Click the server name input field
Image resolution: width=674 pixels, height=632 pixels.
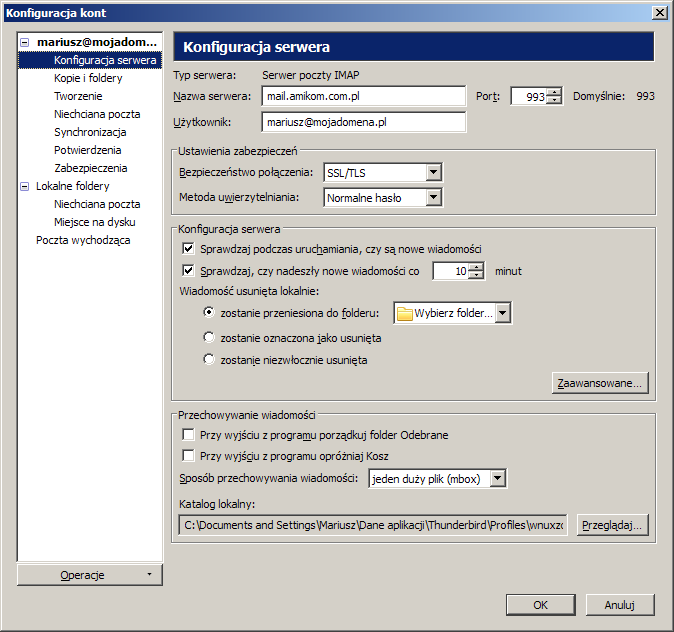363,96
